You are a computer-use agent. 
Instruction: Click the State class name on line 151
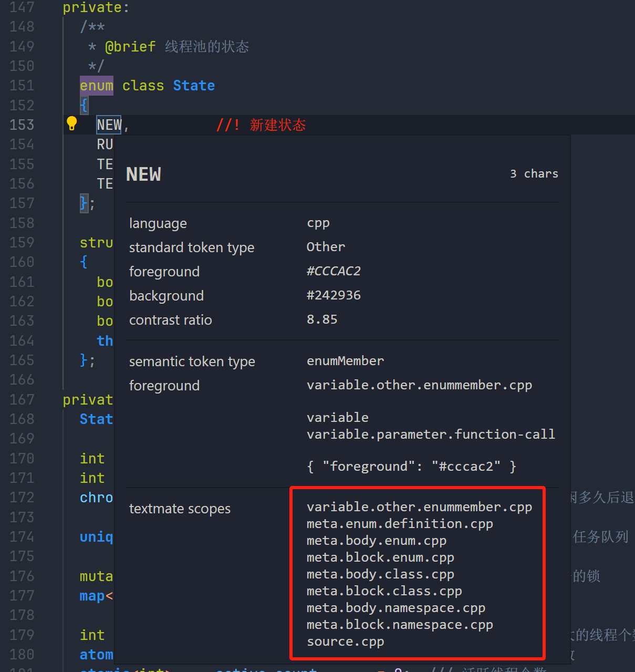pos(194,86)
